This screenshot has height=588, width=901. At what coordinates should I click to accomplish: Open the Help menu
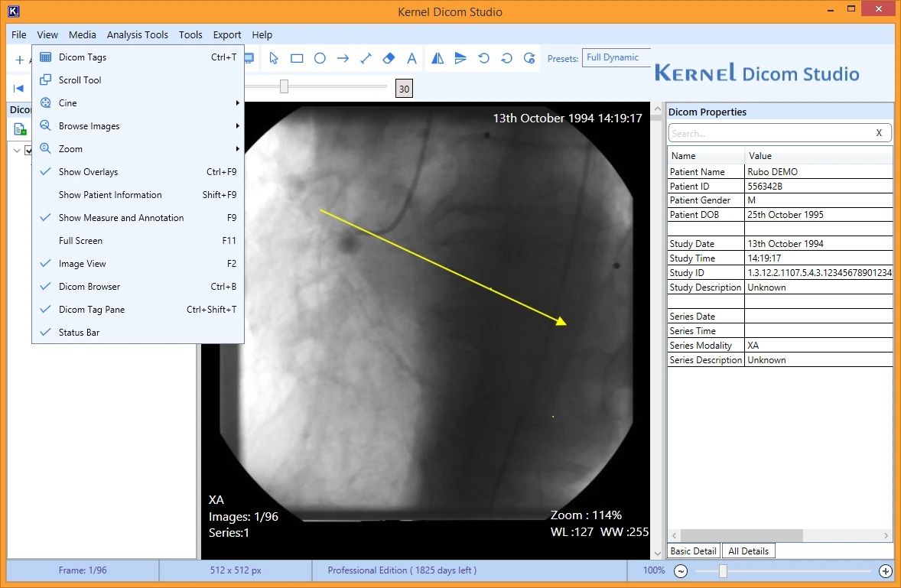(x=262, y=34)
